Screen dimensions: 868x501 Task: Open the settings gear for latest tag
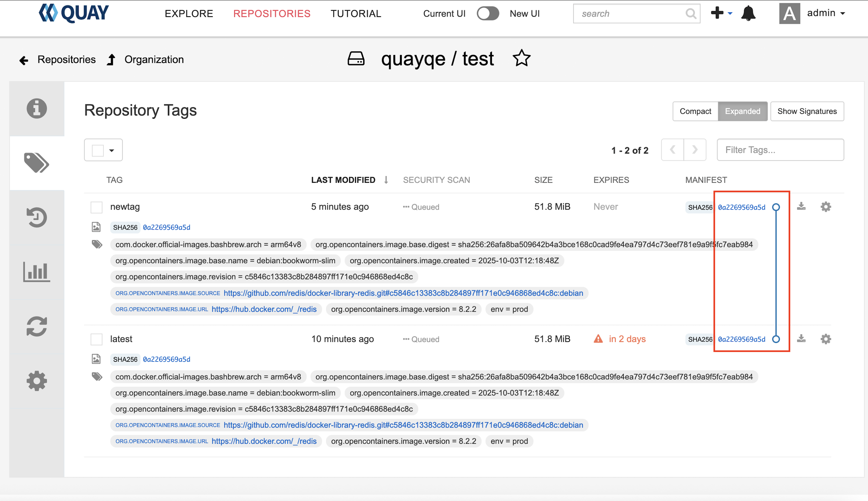pyautogui.click(x=826, y=339)
